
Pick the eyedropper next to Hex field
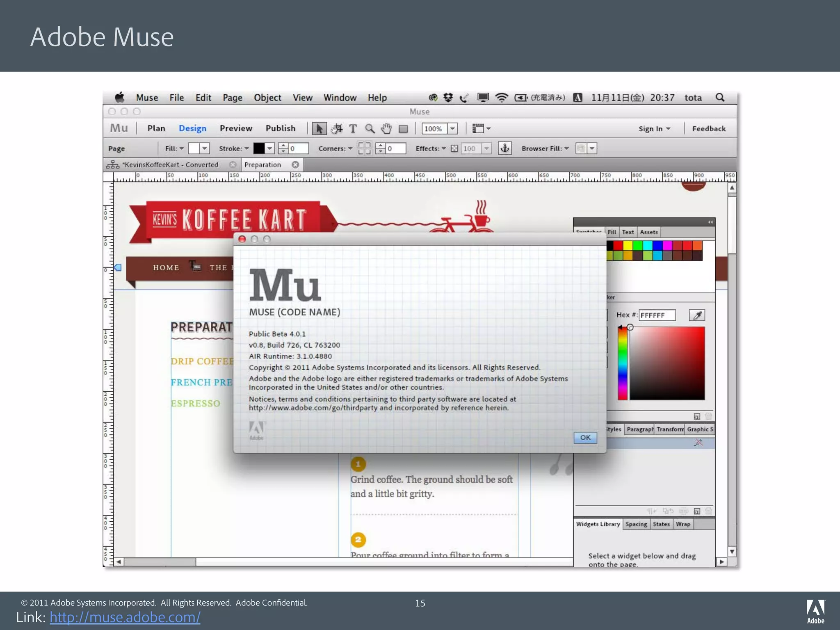point(697,315)
